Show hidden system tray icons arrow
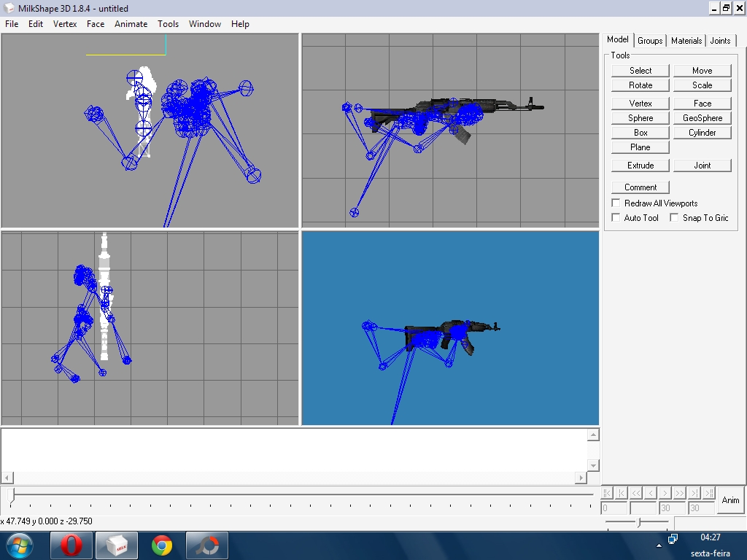The image size is (747, 560). 659,545
